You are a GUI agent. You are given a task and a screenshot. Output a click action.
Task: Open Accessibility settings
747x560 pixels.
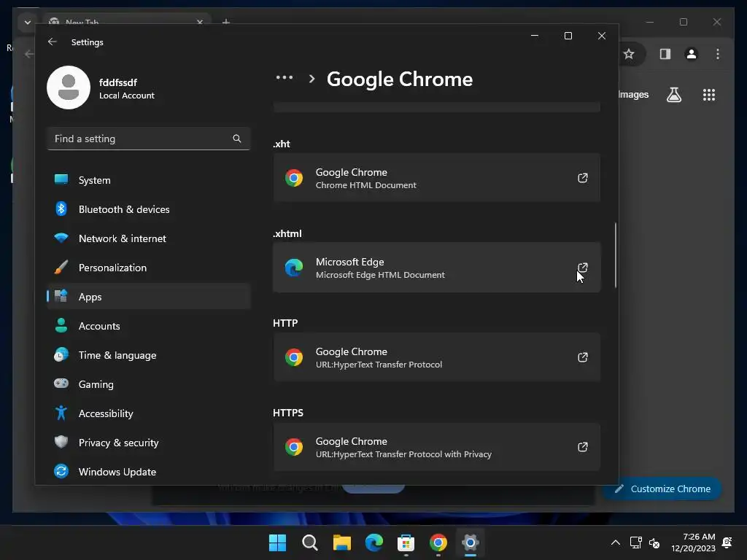[x=149, y=413]
